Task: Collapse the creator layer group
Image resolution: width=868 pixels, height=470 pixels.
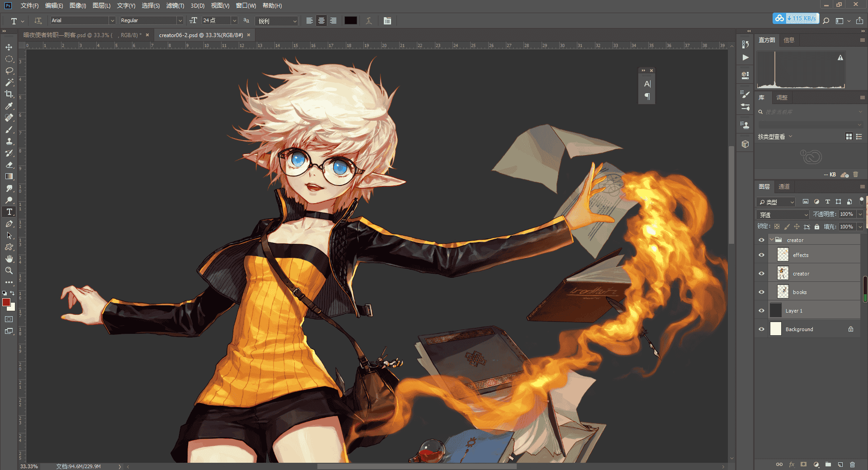Action: pyautogui.click(x=771, y=240)
